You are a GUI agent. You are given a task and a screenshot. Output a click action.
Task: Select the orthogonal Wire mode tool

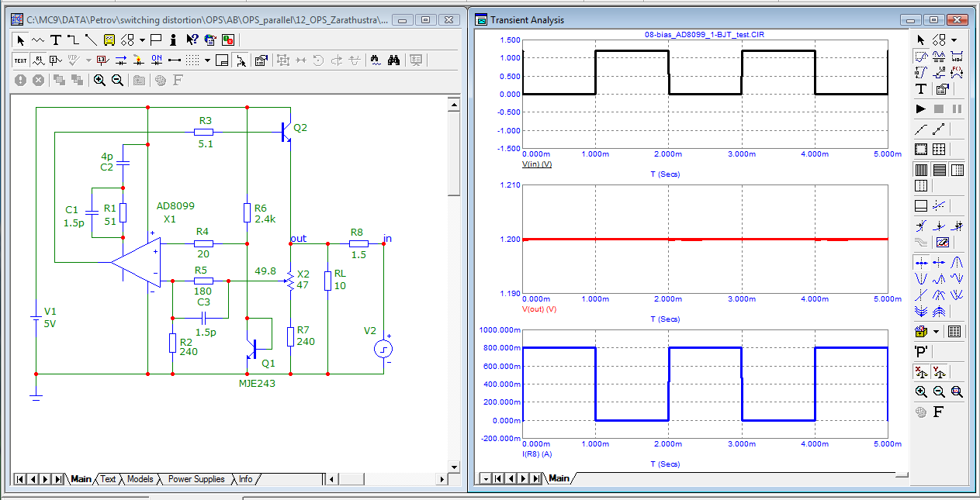(73, 40)
